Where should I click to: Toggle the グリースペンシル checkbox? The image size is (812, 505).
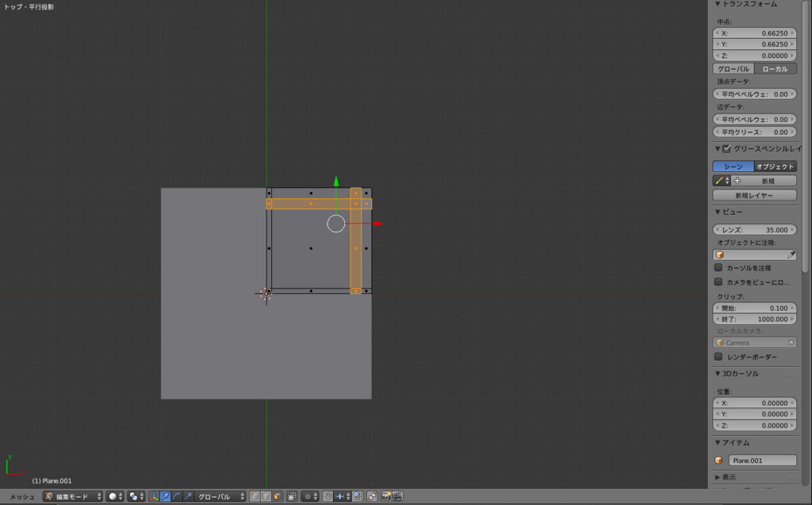pos(726,149)
